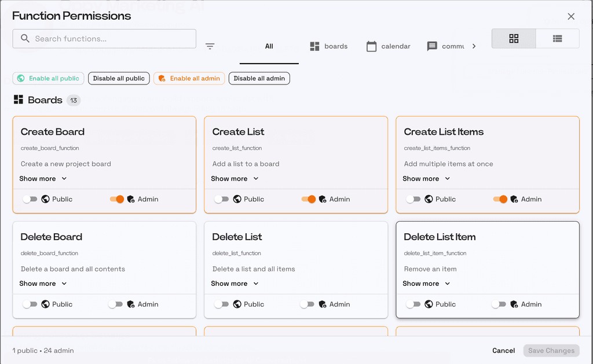Screen dimensions: 593x364
Task: Toggle Public access for Create List
Action: [222, 199]
